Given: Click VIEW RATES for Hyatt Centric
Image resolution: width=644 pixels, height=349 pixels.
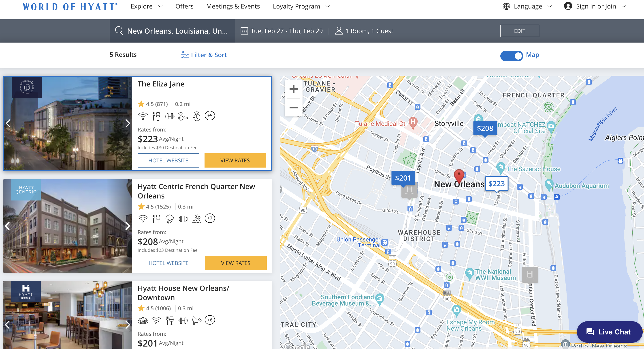Looking at the screenshot, I should pyautogui.click(x=235, y=263).
